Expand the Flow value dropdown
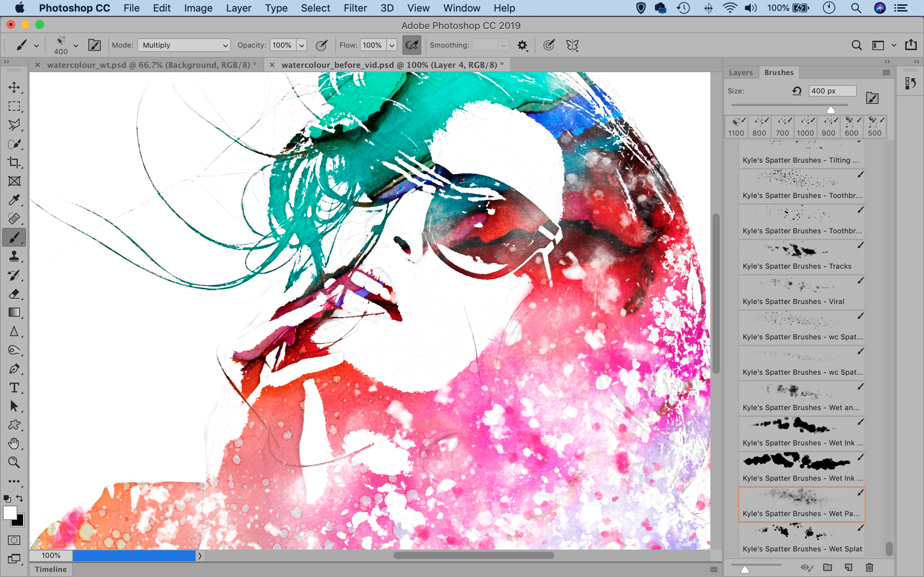The width and height of the screenshot is (924, 577). coord(392,45)
